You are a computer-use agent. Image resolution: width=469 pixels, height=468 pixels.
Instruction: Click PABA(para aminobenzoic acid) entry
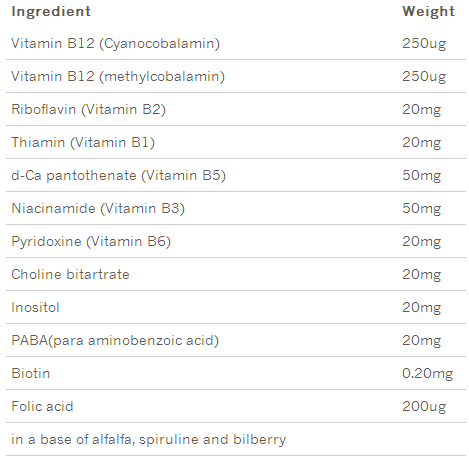click(x=115, y=341)
